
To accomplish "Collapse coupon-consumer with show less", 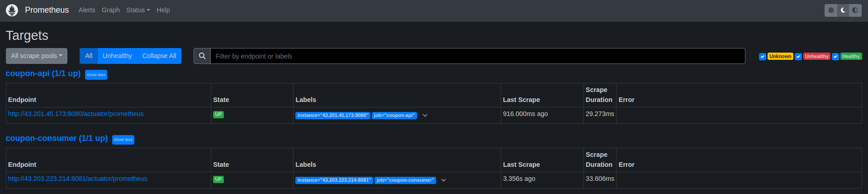I will point(123,140).
